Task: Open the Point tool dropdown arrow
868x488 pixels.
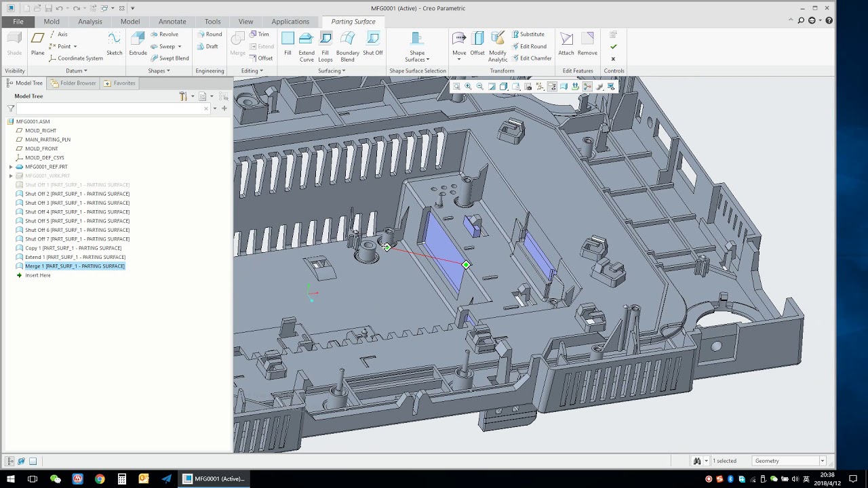Action: [x=75, y=46]
